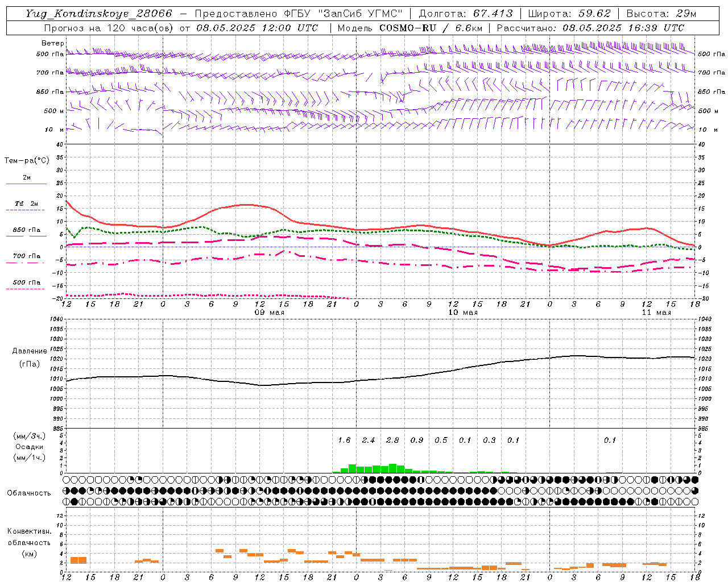This screenshot has width=728, height=582.
Task: Click the 2.4 precipitation total value
Action: click(x=369, y=440)
